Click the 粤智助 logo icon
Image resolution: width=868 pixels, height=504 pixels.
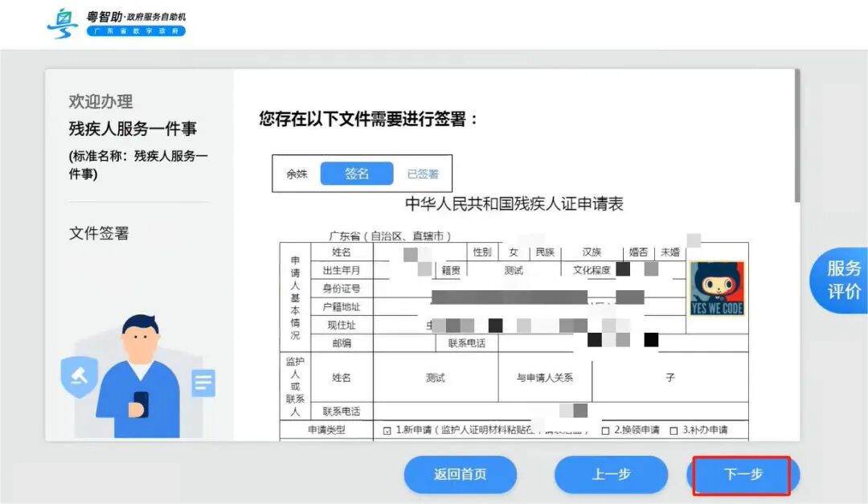coord(63,23)
